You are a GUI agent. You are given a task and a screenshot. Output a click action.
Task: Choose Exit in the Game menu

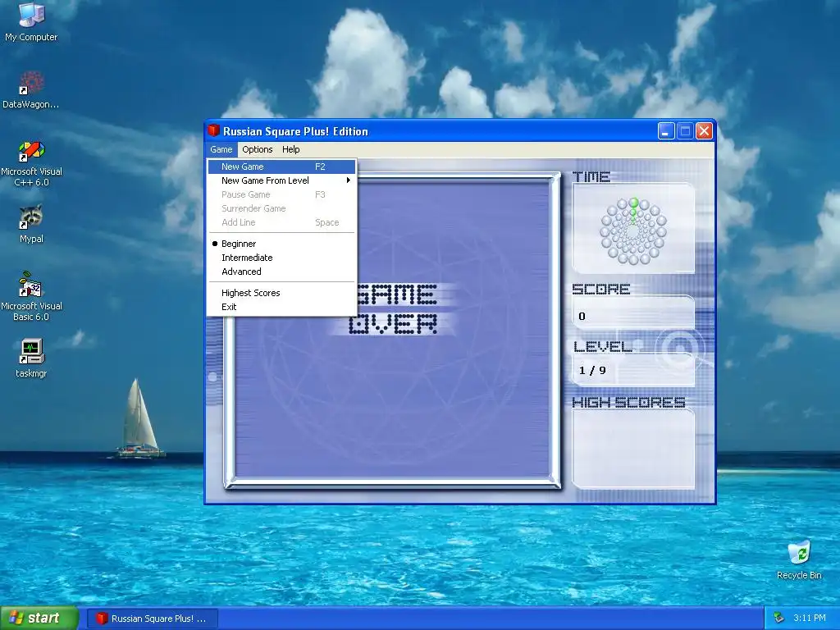(282, 307)
